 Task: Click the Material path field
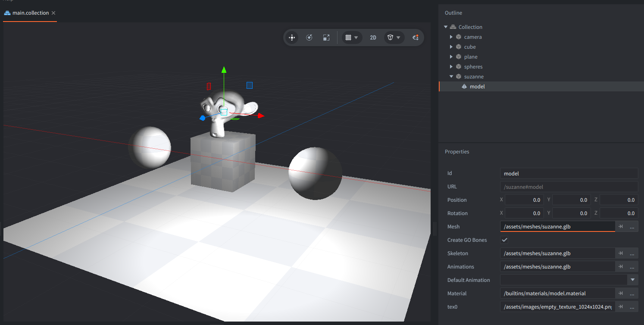tap(558, 293)
